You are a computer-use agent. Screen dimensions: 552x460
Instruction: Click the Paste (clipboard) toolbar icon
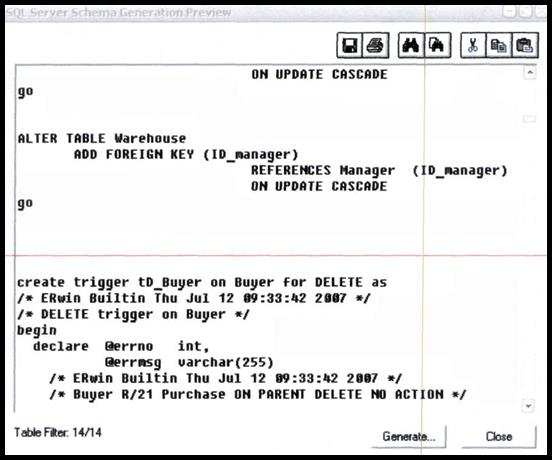tap(525, 45)
